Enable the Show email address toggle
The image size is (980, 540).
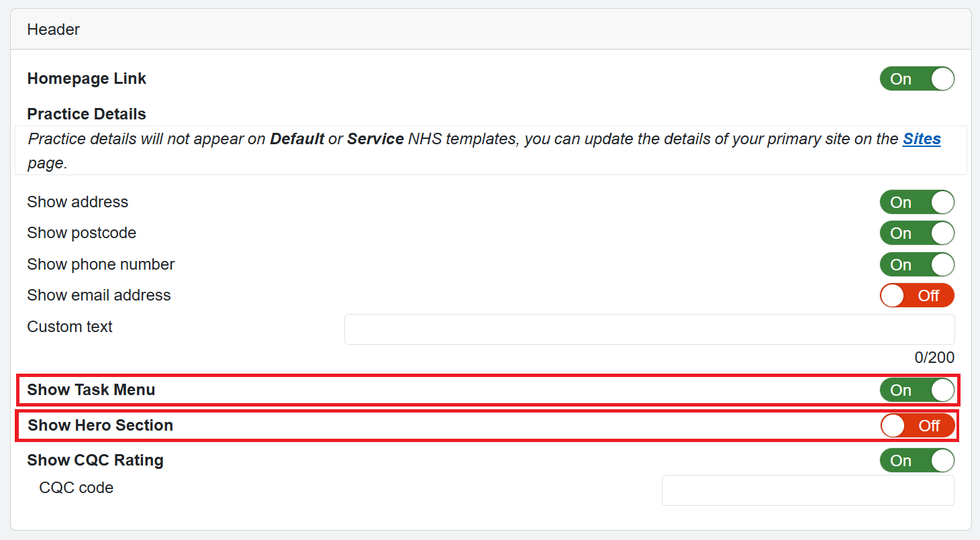[917, 295]
